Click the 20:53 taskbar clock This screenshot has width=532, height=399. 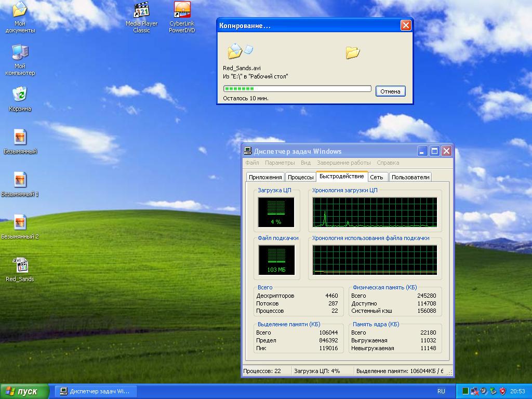point(517,392)
